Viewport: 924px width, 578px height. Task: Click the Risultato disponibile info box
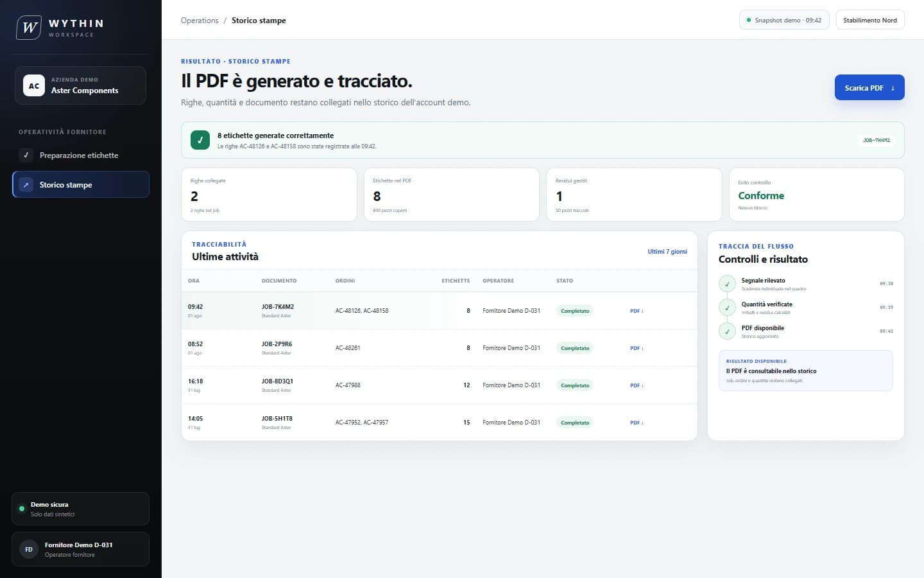(805, 371)
